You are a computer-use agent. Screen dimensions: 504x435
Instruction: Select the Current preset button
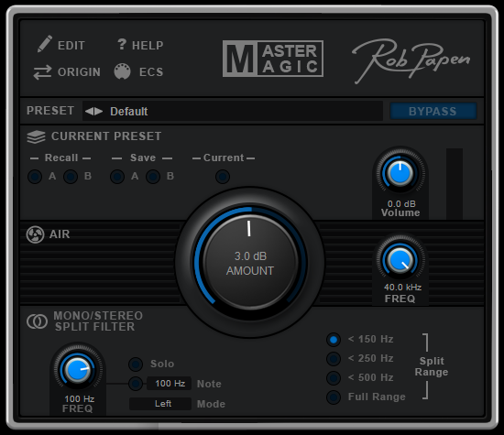[x=223, y=177]
